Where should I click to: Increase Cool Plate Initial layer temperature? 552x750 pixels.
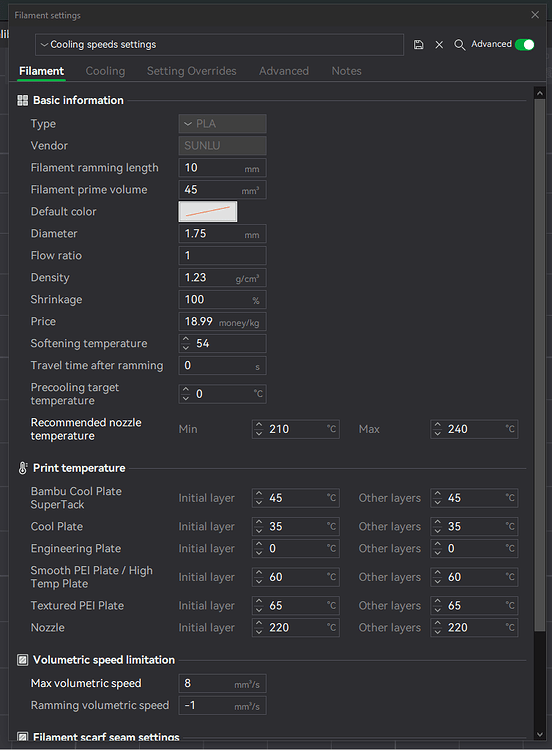(259, 522)
